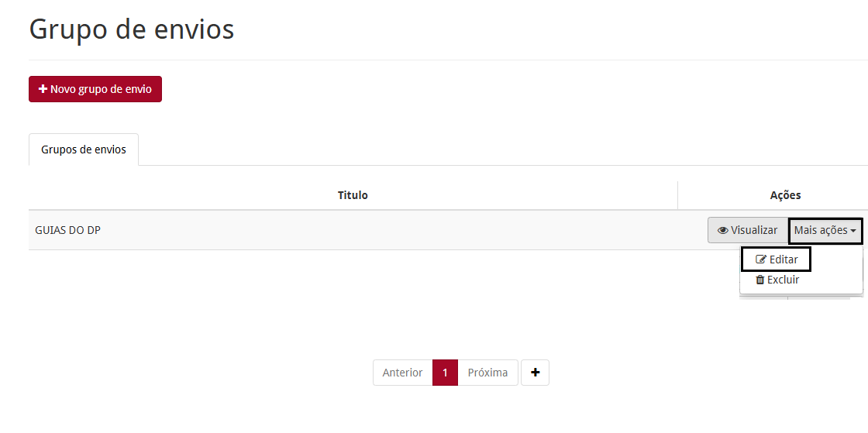Collapse the Mais ações dropdown
This screenshot has height=433, width=868.
coord(825,231)
